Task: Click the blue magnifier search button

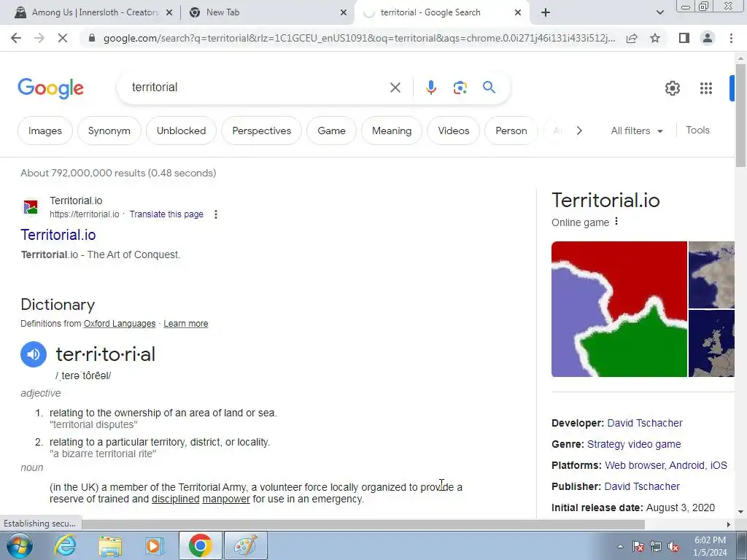Action: click(489, 87)
